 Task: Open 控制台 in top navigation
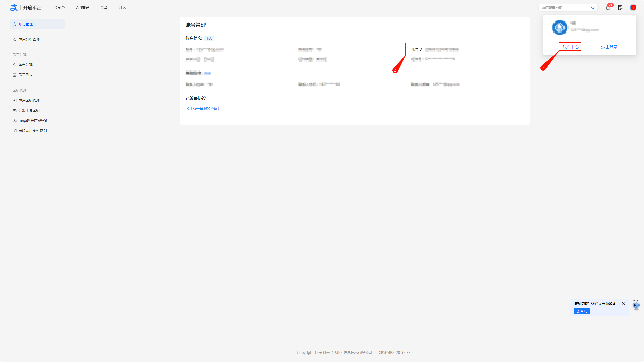click(x=59, y=8)
